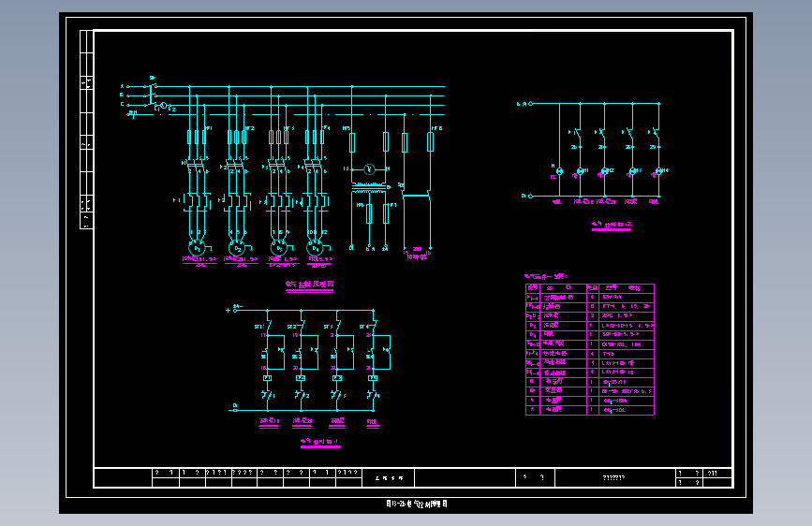This screenshot has width=812, height=526.
Task: Click the top supply terminal of control diagram 2
Action: pos(530,104)
